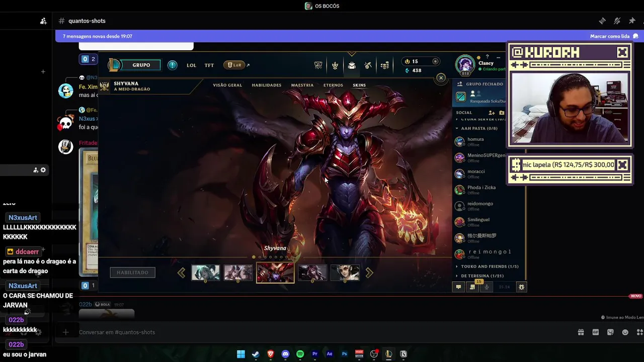Viewport: 644px width, 362px height.
Task: Switch to the Eternos tab
Action: point(333,85)
